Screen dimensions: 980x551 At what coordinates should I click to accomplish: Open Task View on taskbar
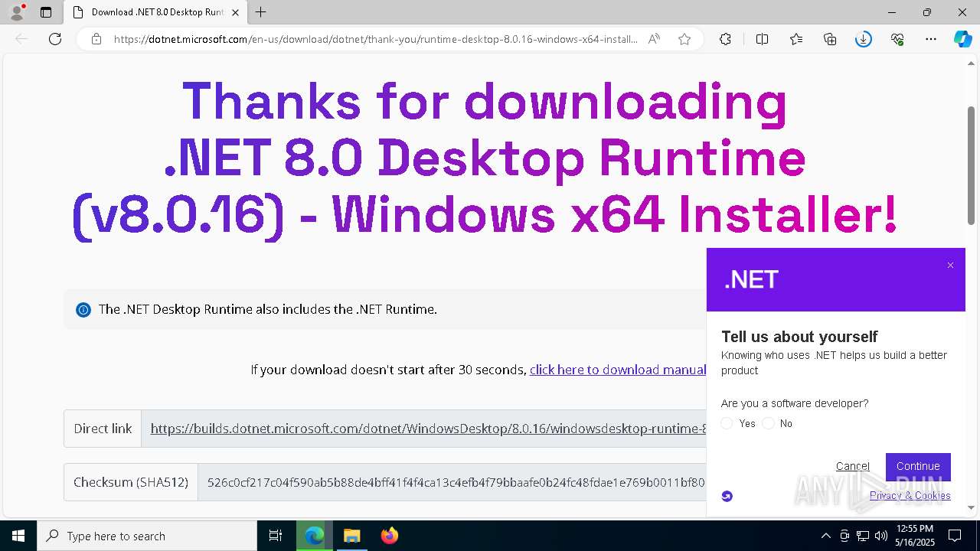click(x=276, y=536)
